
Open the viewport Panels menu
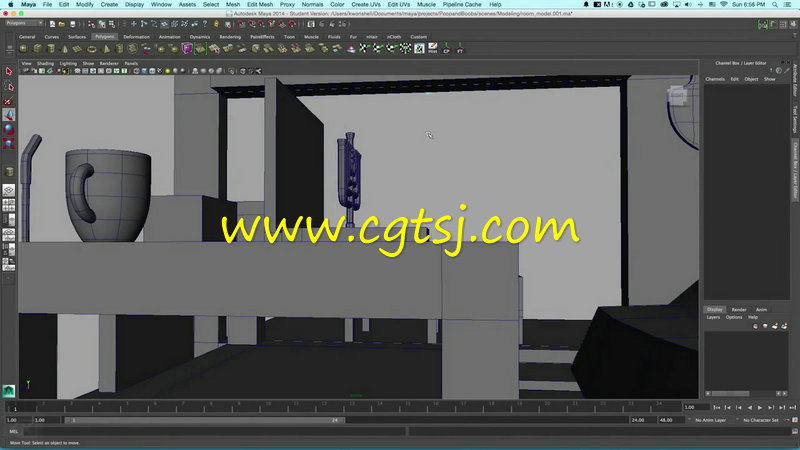(131, 64)
